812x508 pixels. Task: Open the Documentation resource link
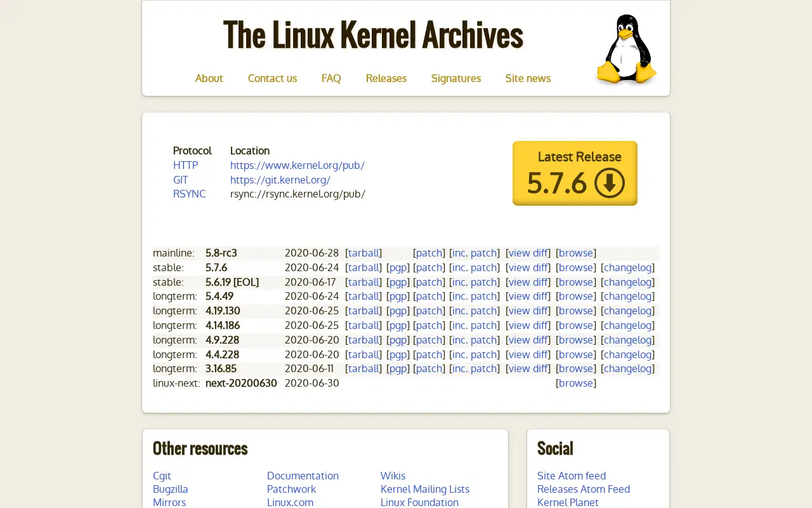click(303, 476)
